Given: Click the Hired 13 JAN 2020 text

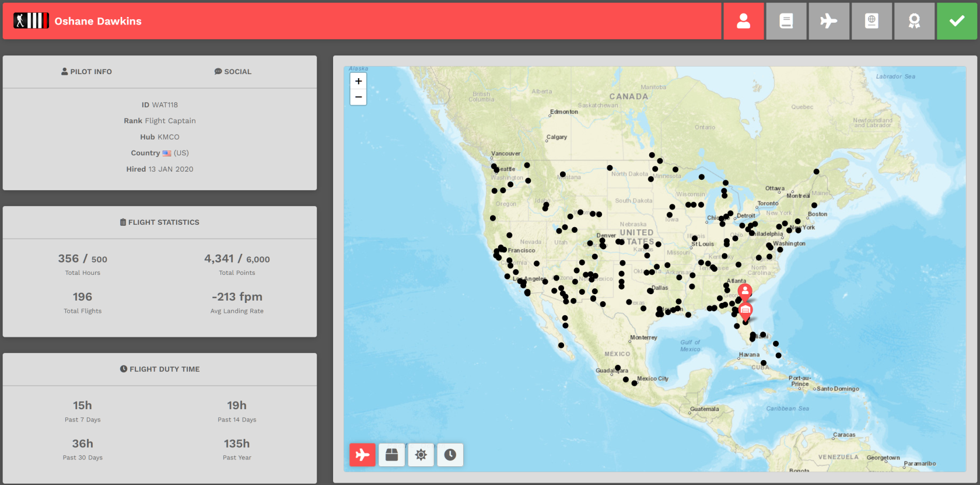Looking at the screenshot, I should [x=160, y=169].
